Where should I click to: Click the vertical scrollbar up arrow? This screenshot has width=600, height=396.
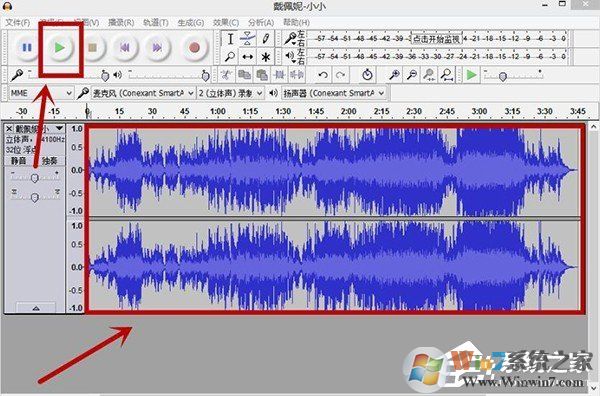593,127
